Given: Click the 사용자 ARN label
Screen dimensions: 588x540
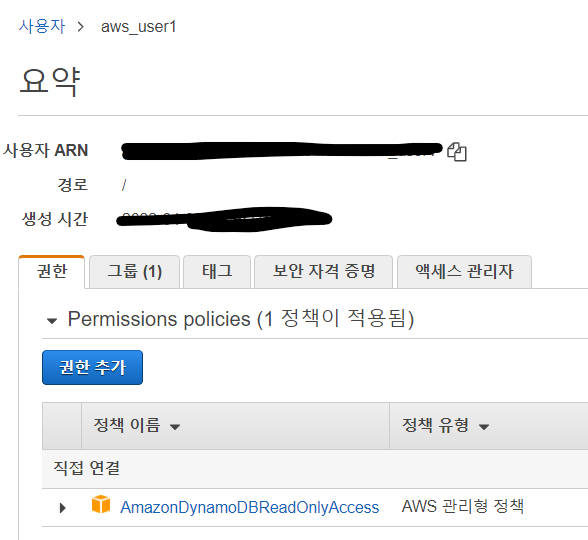Looking at the screenshot, I should tap(46, 150).
